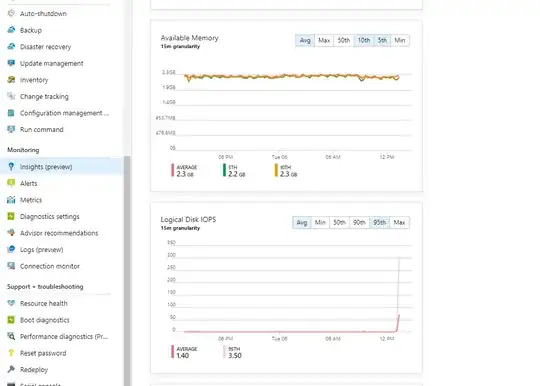Viewport: 540px width, 386px height.
Task: Click 5TH 2.2 GB memory legend swatch
Action: tap(224, 170)
